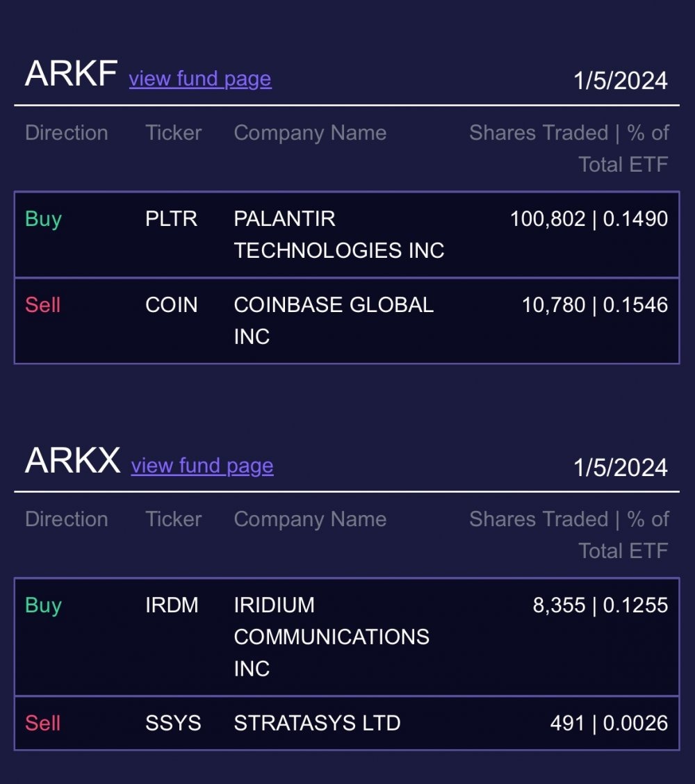Click Palantir Technologies Inc company name
The width and height of the screenshot is (695, 784).
pyautogui.click(x=339, y=234)
